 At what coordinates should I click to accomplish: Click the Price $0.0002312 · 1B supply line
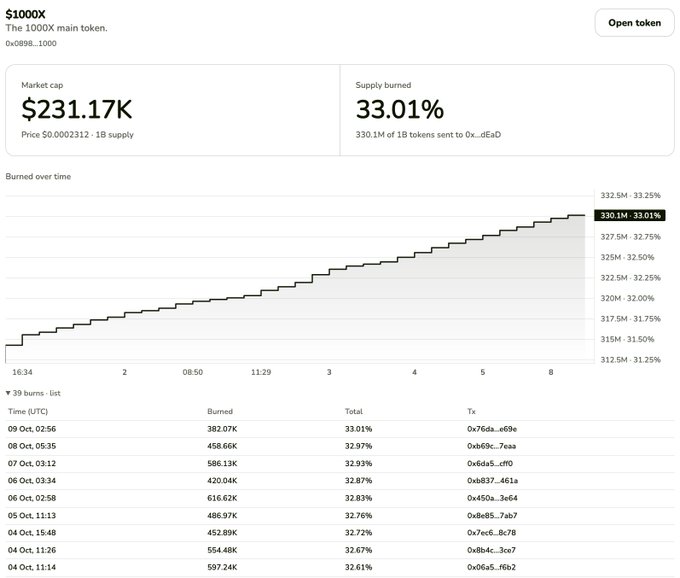coord(77,135)
